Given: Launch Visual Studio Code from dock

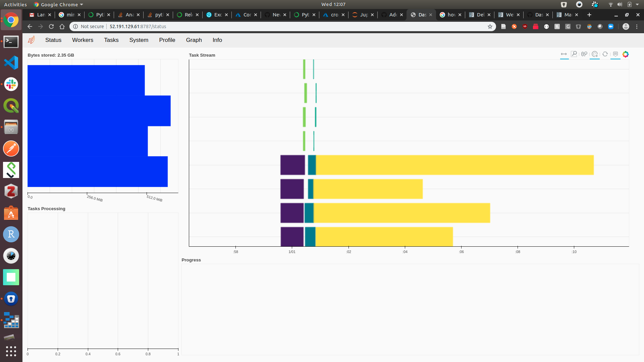Looking at the screenshot, I should [x=11, y=63].
